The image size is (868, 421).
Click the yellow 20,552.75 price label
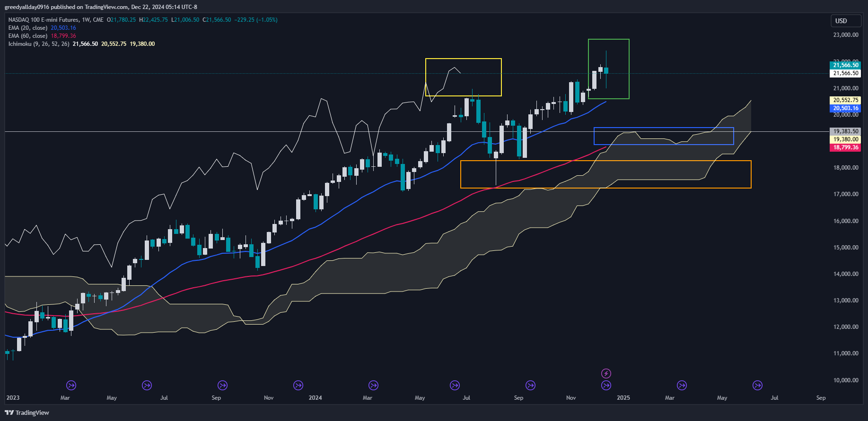(x=845, y=100)
